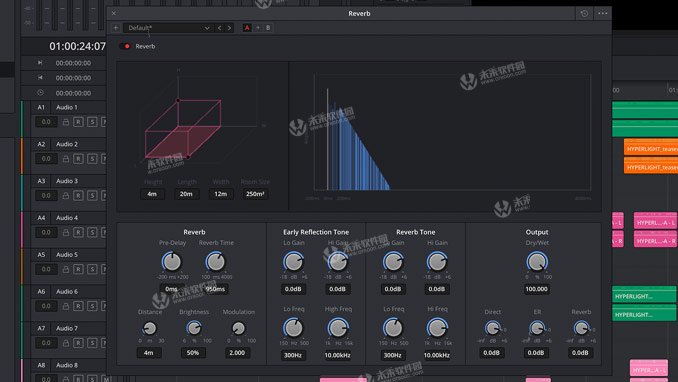Screen dimensions: 678x382
Task: Open the Default preset dropdown
Action: pyautogui.click(x=168, y=28)
